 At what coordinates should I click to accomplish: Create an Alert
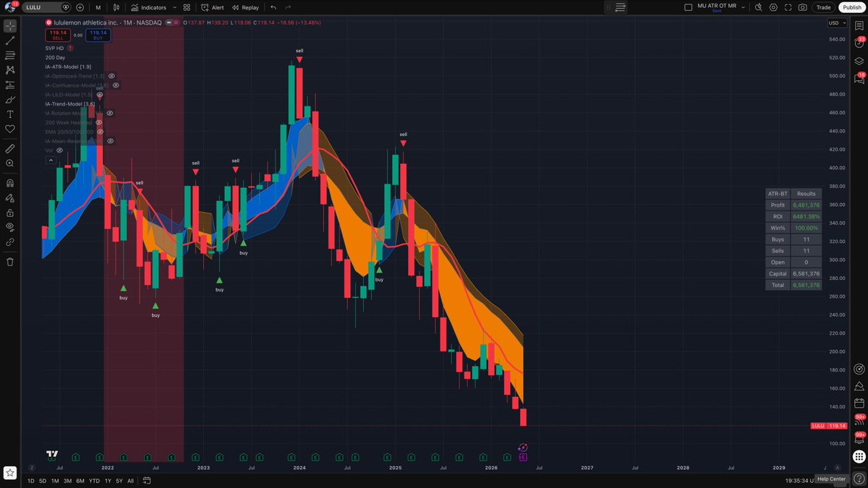coord(213,7)
